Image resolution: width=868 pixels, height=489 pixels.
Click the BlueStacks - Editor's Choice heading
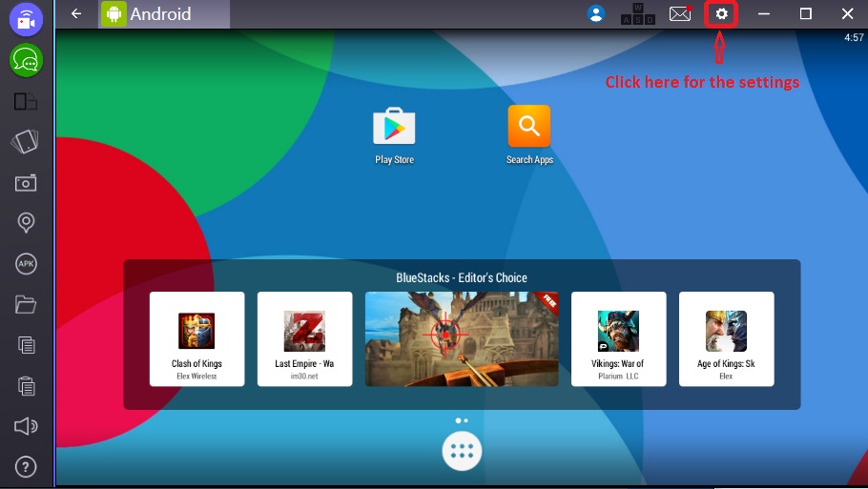click(x=462, y=277)
